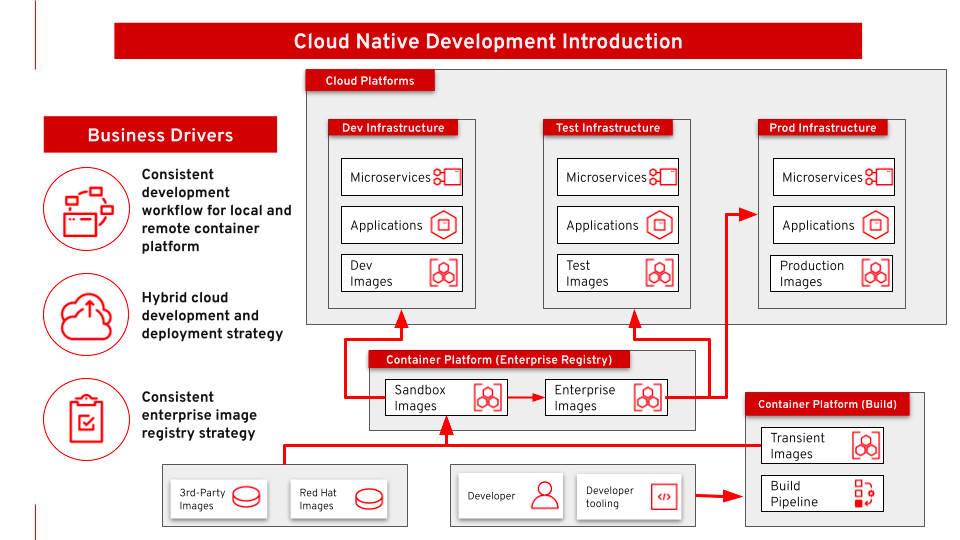Screen dimensions: 960x540
Task: Click the development workflow circle icon
Action: (x=87, y=209)
